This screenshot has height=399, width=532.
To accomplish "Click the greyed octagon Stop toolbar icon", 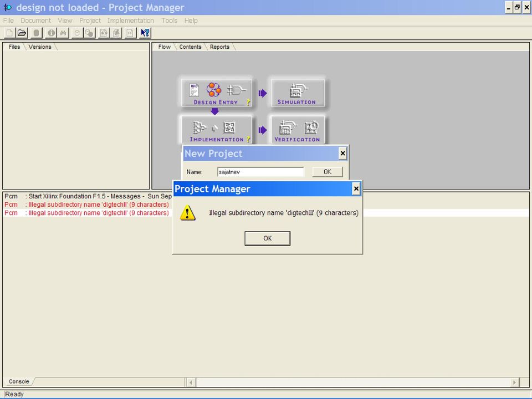I will pyautogui.click(x=37, y=33).
